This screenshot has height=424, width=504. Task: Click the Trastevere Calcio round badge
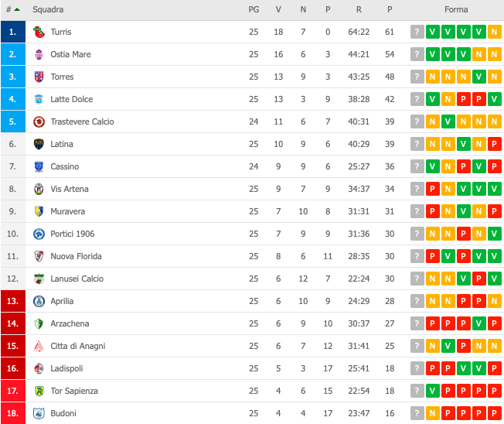pyautogui.click(x=39, y=121)
